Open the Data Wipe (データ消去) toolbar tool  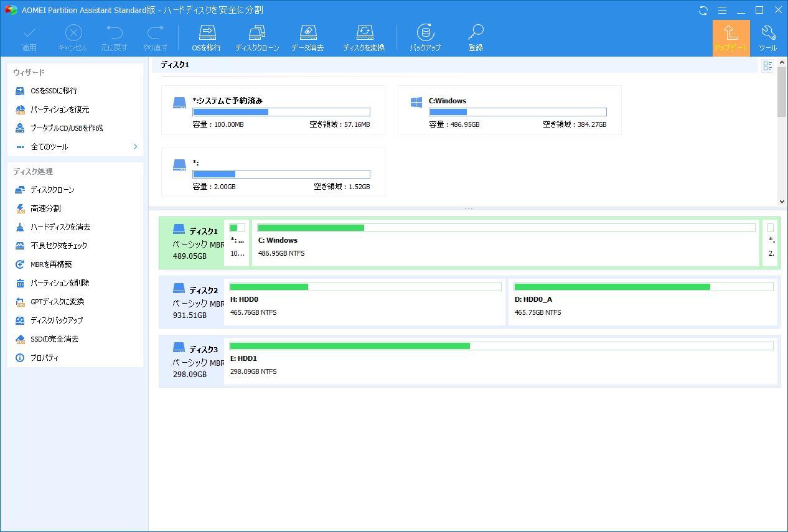point(307,38)
